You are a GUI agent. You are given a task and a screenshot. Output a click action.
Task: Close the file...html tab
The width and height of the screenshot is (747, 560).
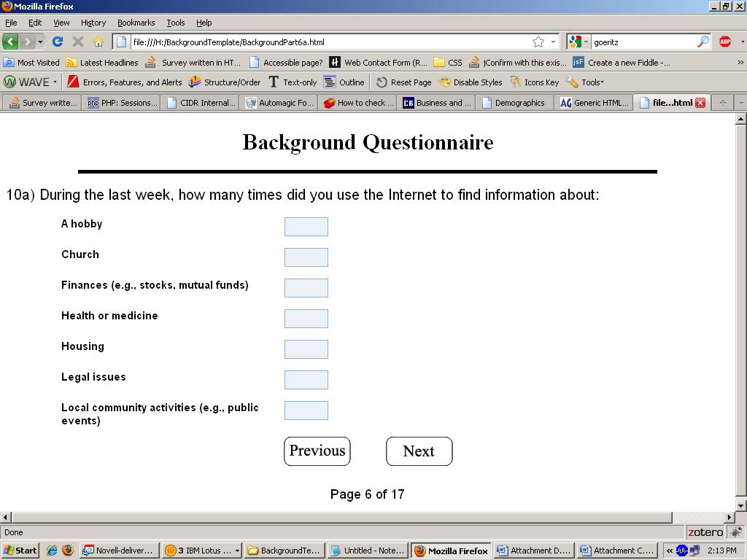[700, 103]
